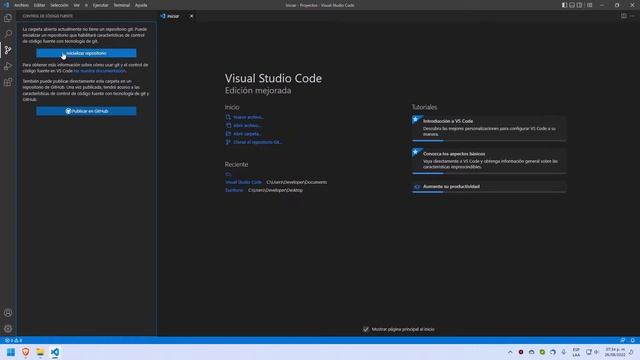Open notifications bell in status bar
The height and width of the screenshot is (360, 640).
[x=633, y=340]
